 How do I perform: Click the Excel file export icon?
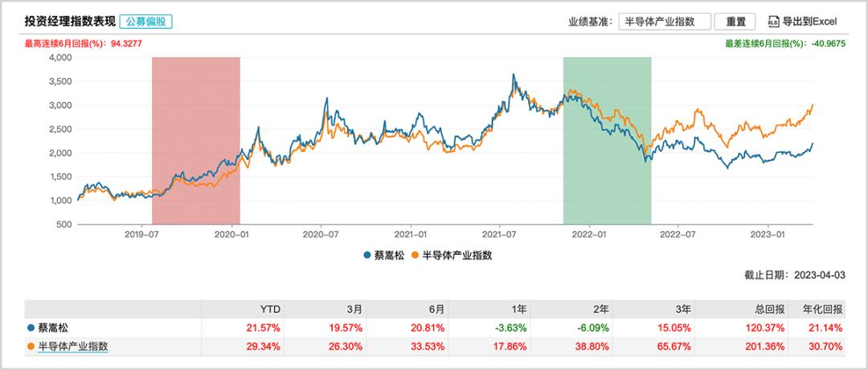(774, 22)
